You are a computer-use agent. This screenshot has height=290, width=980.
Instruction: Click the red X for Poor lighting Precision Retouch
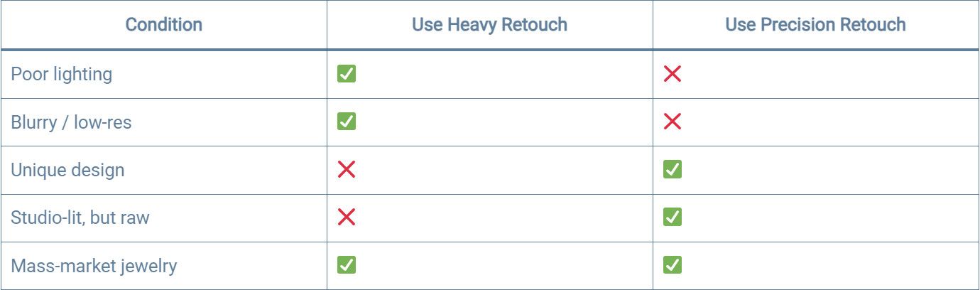click(673, 74)
